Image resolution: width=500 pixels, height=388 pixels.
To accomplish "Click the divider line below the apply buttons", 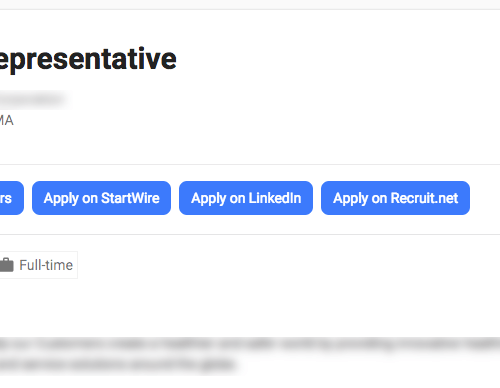I will [250, 234].
